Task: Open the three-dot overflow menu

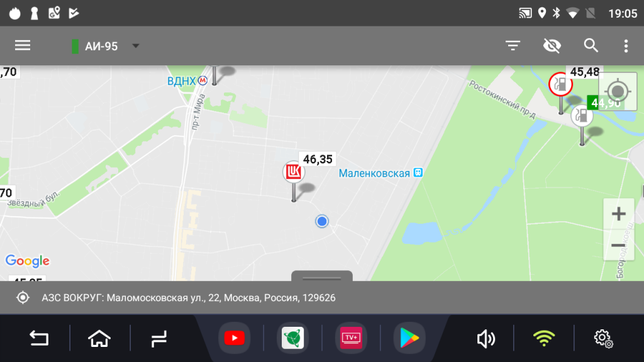Action: click(626, 46)
